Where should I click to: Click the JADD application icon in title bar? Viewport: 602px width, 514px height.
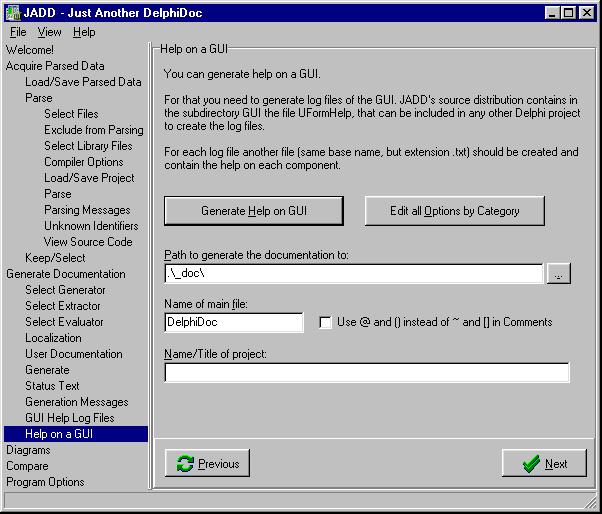pyautogui.click(x=12, y=12)
